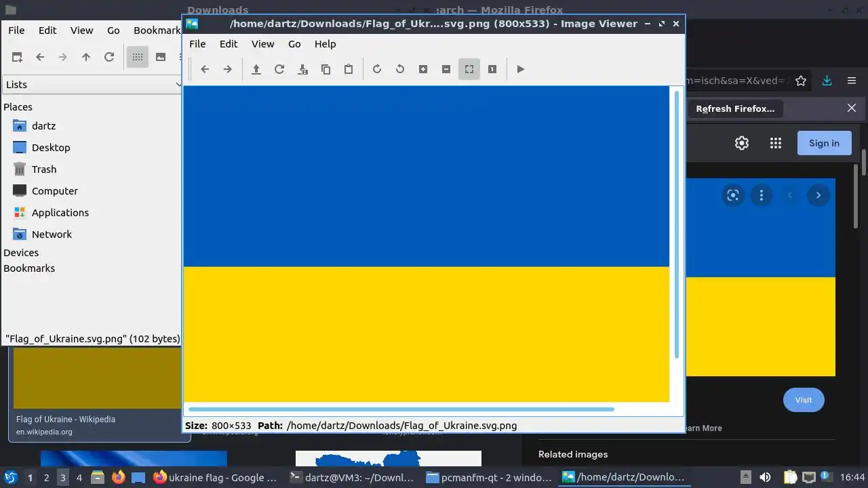Open Edit menu in Image Viewer

pyautogui.click(x=229, y=43)
